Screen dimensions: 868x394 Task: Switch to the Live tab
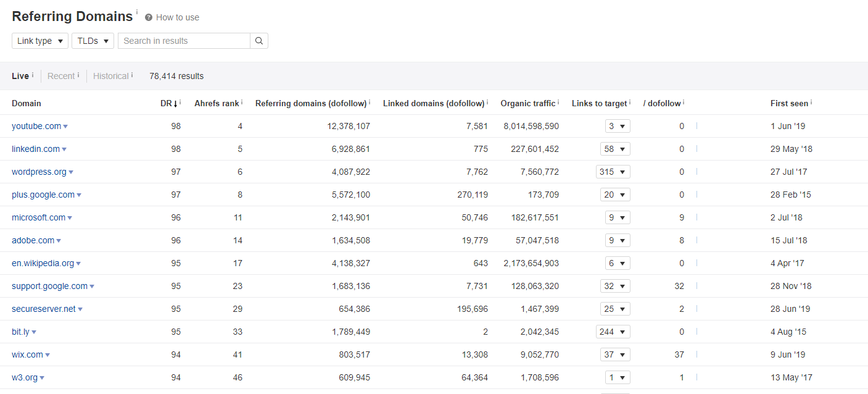tap(20, 76)
